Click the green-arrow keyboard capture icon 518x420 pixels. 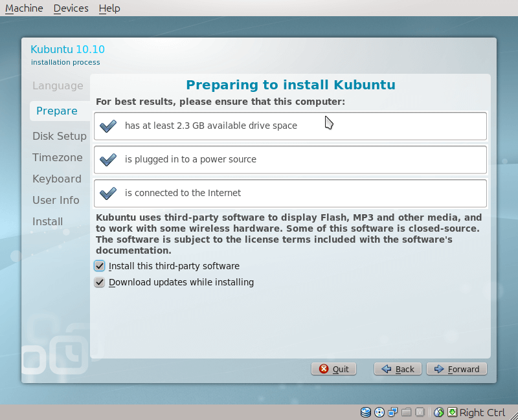[452, 412]
